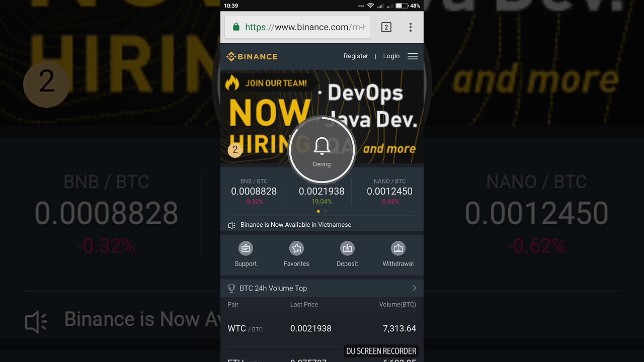
Task: Open the Withdrawal shortcut
Action: pos(398,254)
